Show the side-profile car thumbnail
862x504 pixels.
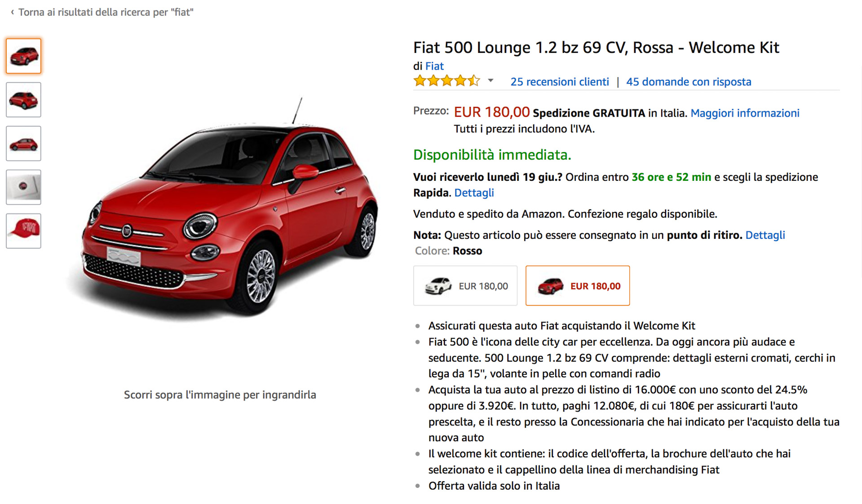tap(23, 144)
